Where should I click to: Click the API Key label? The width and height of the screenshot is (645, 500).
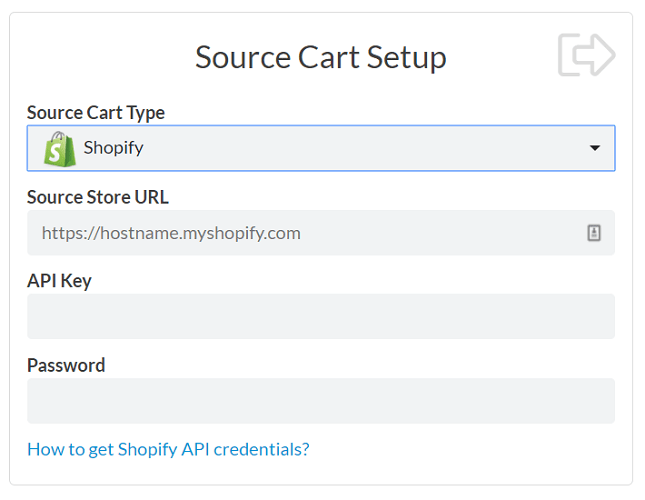click(x=59, y=281)
